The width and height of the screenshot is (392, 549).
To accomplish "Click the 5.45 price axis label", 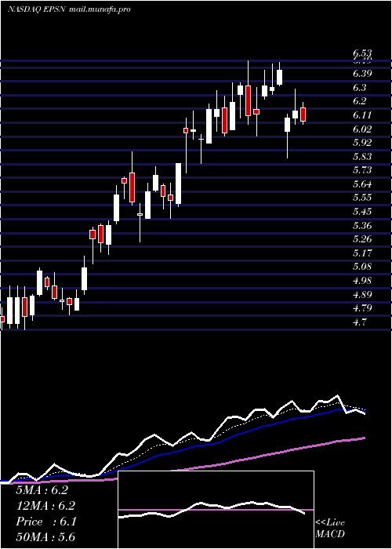I will coord(362,212).
